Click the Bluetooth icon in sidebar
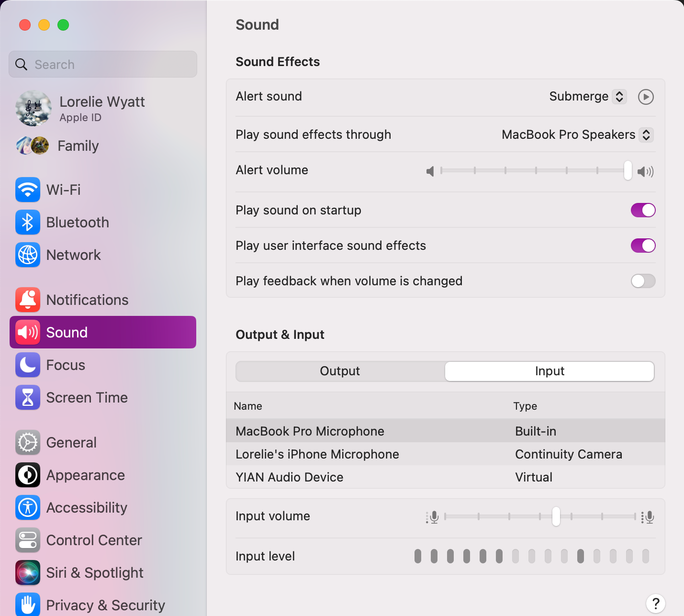 tap(28, 222)
